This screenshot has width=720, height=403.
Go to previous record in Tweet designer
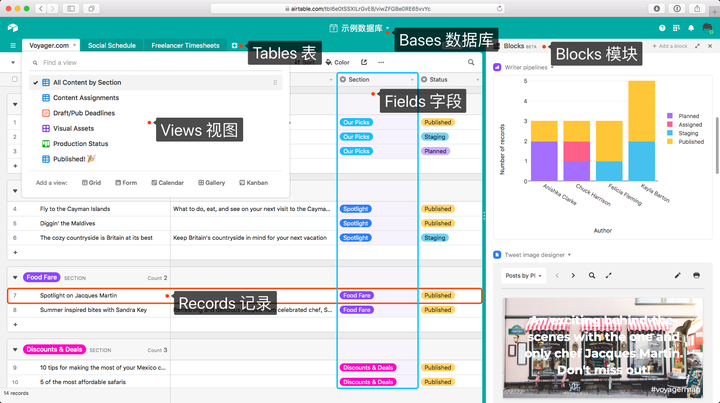557,275
